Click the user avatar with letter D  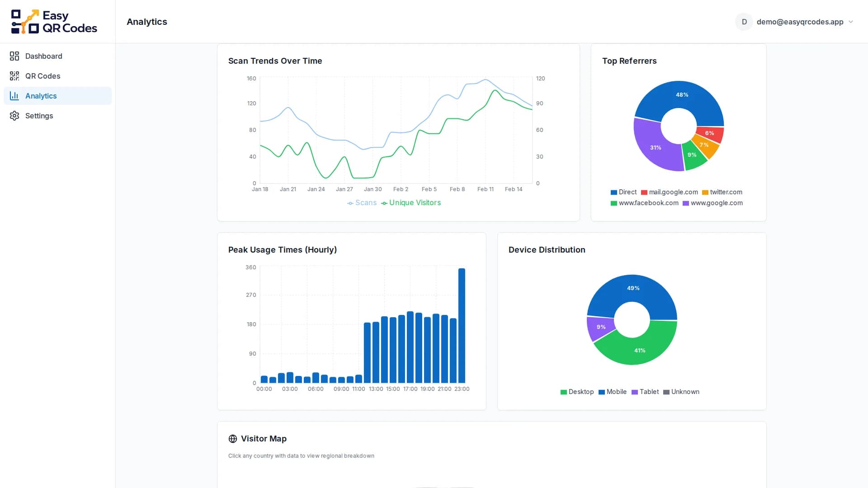tap(744, 22)
